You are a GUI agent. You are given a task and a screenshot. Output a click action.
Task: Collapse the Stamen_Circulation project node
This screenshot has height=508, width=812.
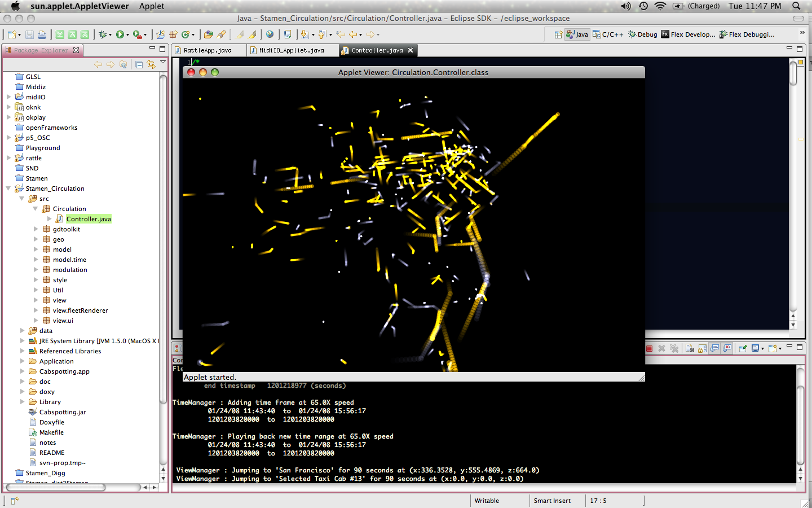8,189
